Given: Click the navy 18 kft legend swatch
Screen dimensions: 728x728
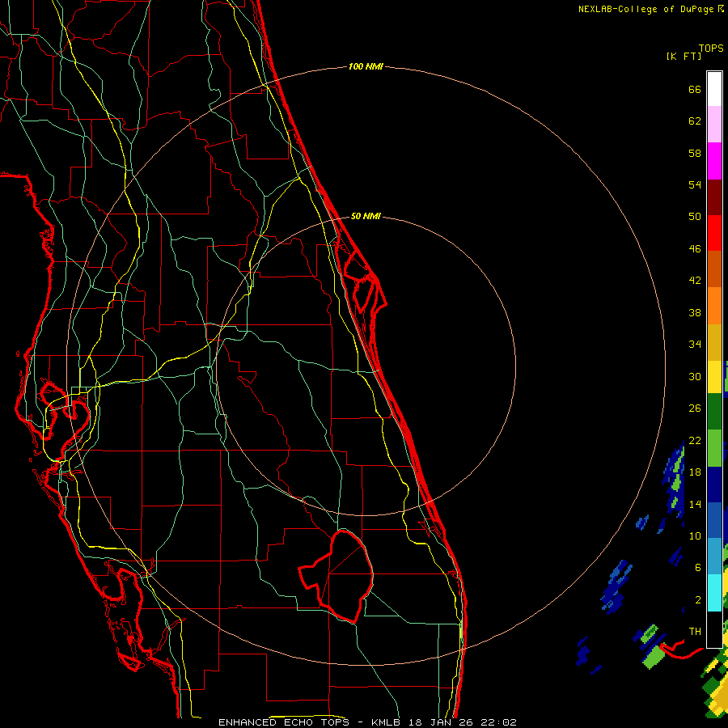Looking at the screenshot, I should 714,485.
